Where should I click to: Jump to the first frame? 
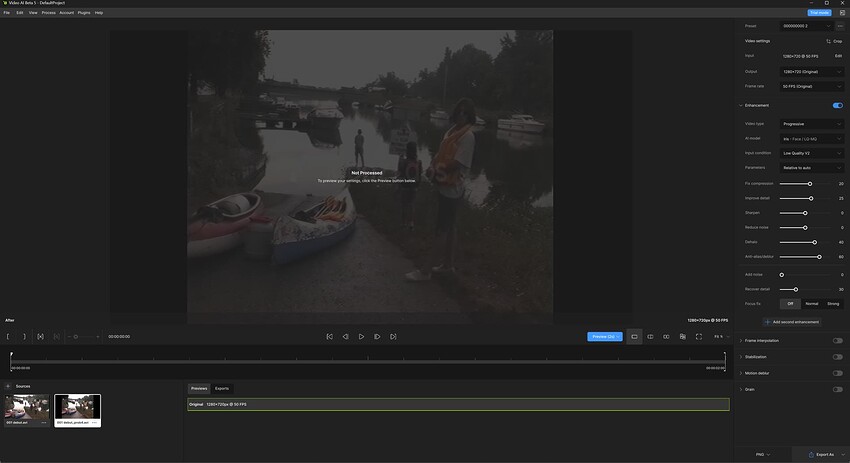point(329,337)
